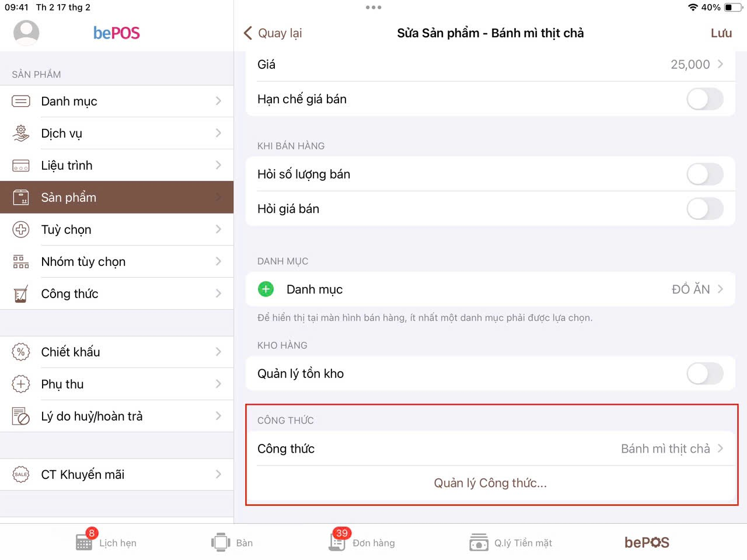Switch to the Đơn hàng tab
This screenshot has height=560, width=747.
[x=362, y=542]
